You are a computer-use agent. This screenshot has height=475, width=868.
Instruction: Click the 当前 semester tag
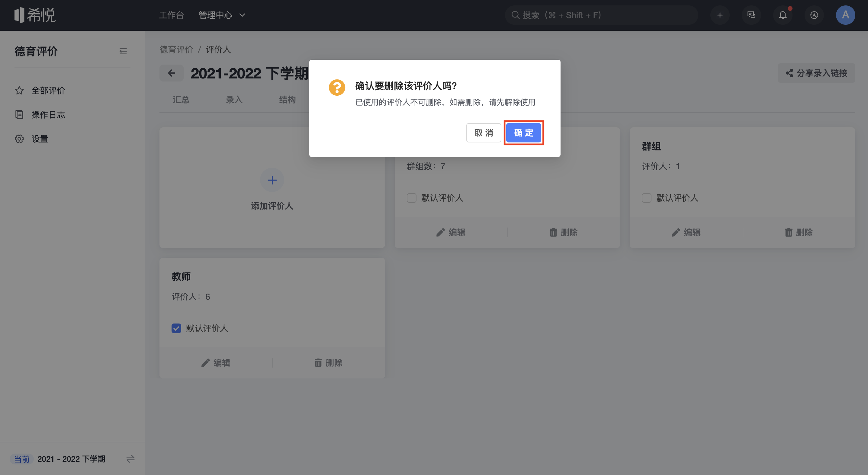[21, 459]
